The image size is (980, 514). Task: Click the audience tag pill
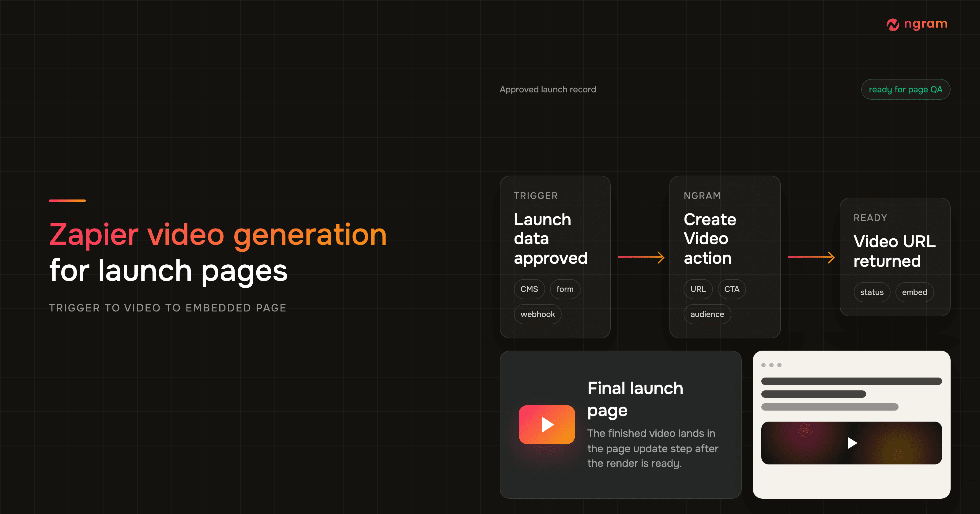707,314
